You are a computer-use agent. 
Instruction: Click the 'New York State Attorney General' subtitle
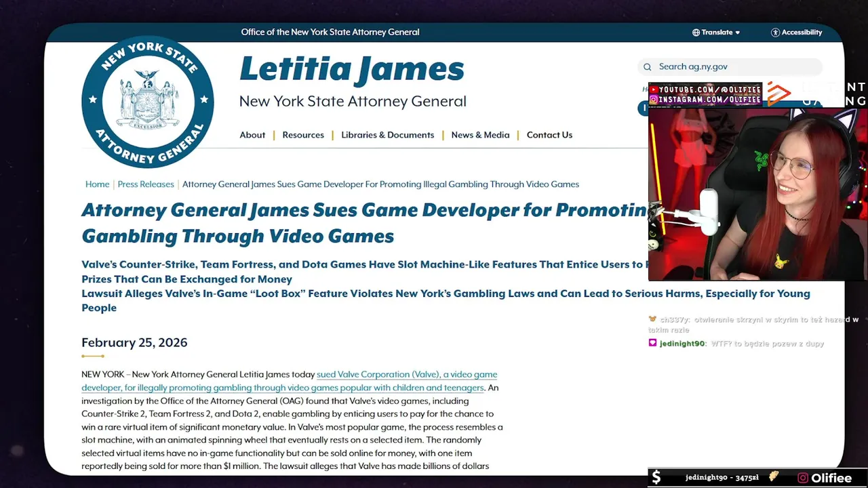click(353, 102)
